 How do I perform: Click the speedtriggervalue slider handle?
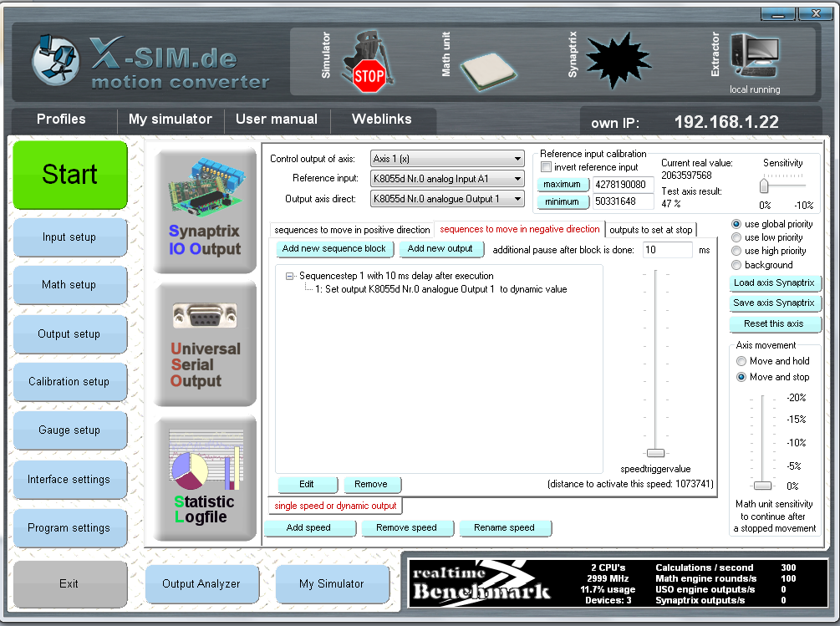tap(656, 453)
